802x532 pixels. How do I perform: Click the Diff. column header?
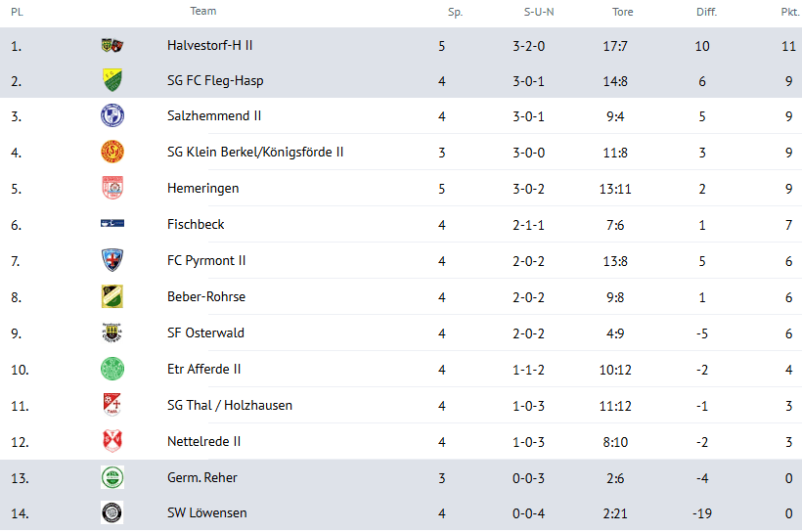pyautogui.click(x=706, y=12)
